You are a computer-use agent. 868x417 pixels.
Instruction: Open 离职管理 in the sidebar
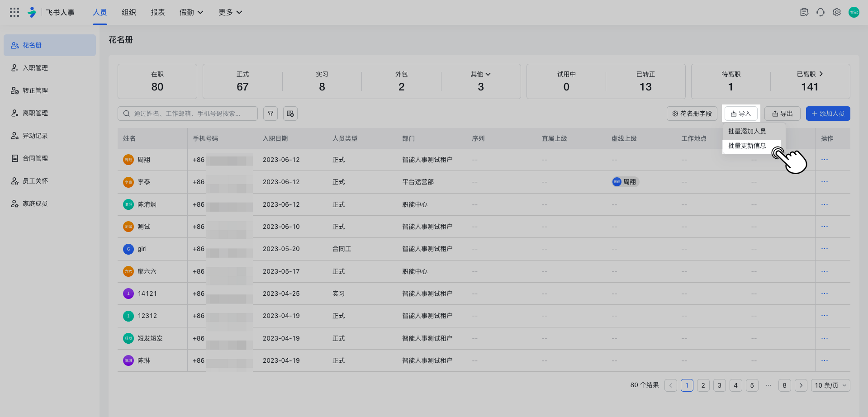click(35, 113)
